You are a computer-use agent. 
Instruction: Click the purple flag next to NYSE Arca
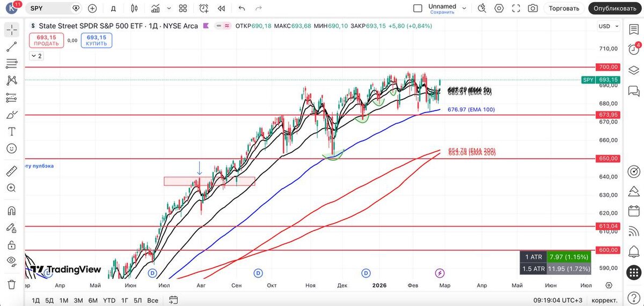pos(206,26)
